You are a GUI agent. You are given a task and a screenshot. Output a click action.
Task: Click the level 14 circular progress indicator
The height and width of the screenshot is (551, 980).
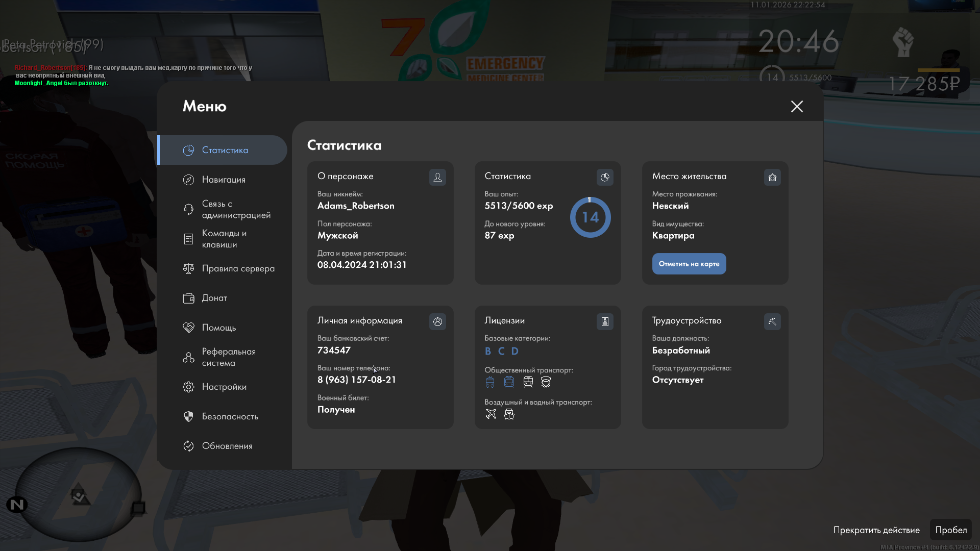point(590,217)
